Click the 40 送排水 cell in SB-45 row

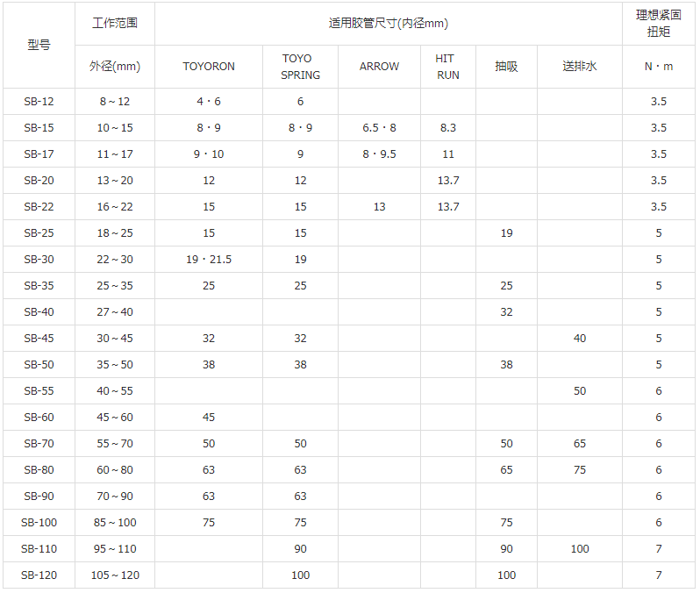[x=580, y=339]
